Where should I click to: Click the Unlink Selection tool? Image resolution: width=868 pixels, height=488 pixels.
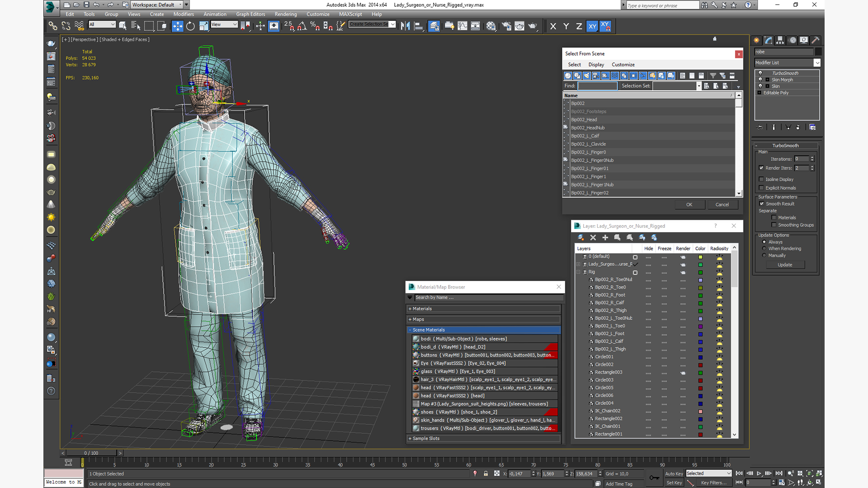click(x=66, y=26)
